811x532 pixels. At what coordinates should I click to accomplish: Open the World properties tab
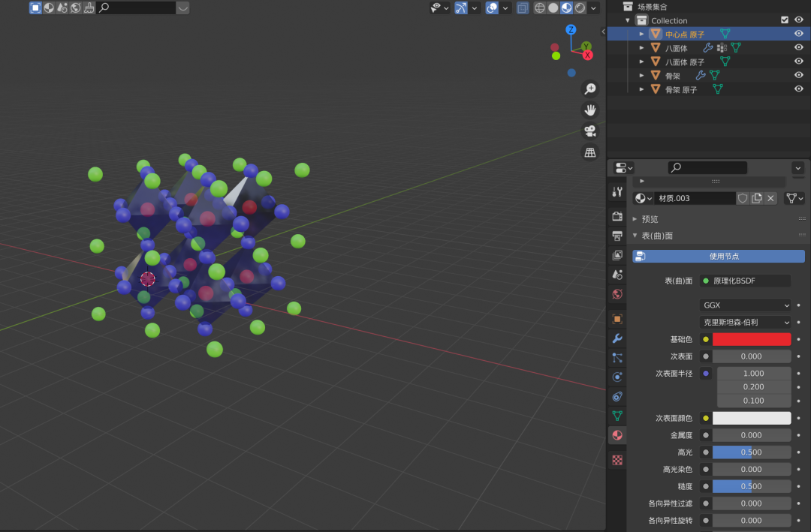(617, 294)
